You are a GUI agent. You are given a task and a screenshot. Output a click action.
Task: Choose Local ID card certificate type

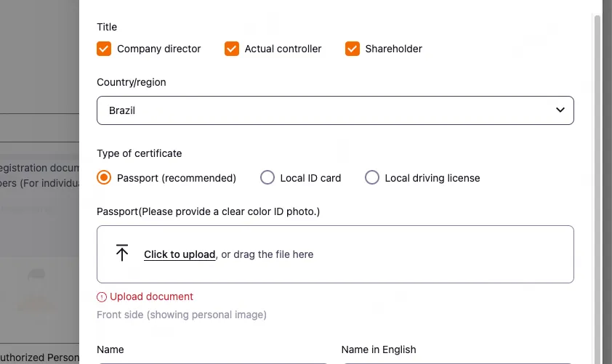coord(267,177)
